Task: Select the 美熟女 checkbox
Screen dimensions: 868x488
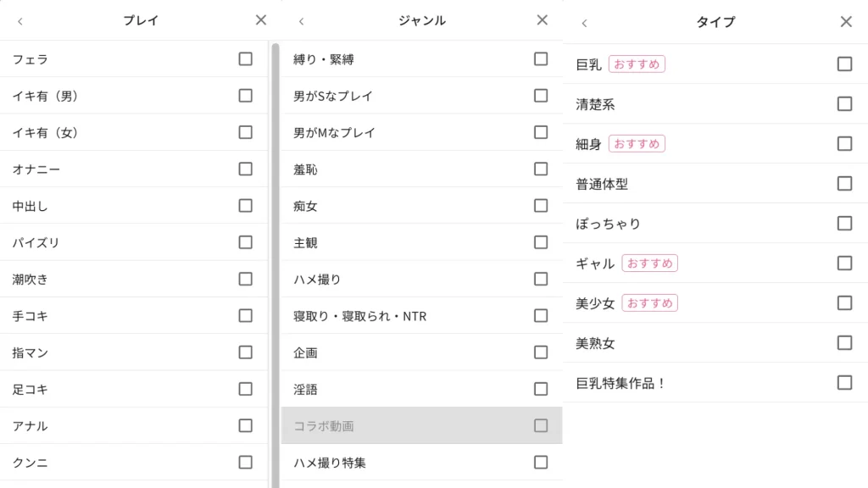Action: tap(844, 342)
